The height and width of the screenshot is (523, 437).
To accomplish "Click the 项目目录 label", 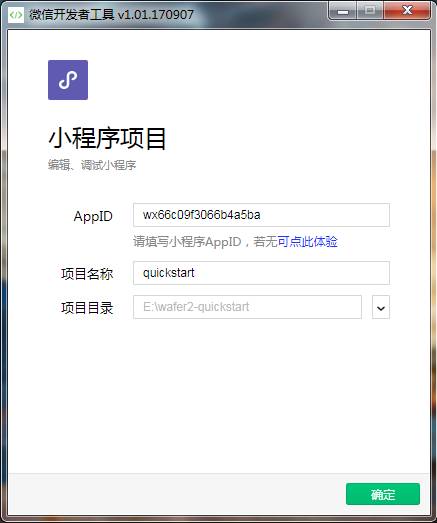I will 87,308.
